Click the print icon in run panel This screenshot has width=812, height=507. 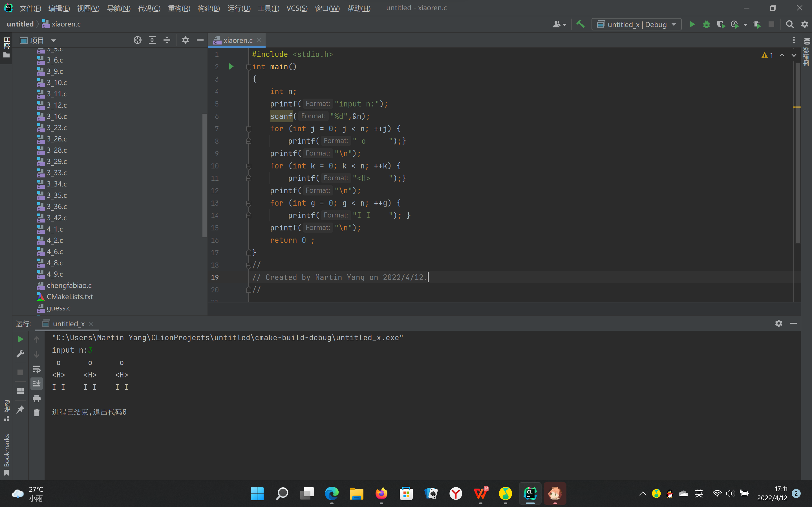click(37, 398)
